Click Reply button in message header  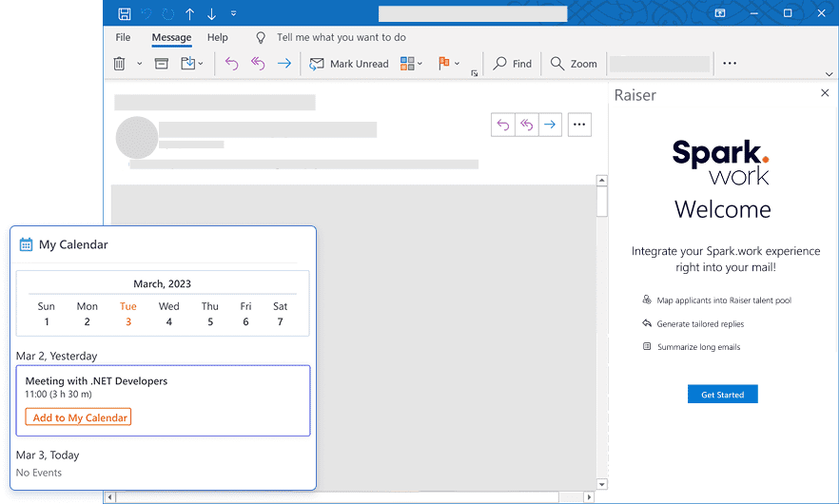pyautogui.click(x=503, y=125)
